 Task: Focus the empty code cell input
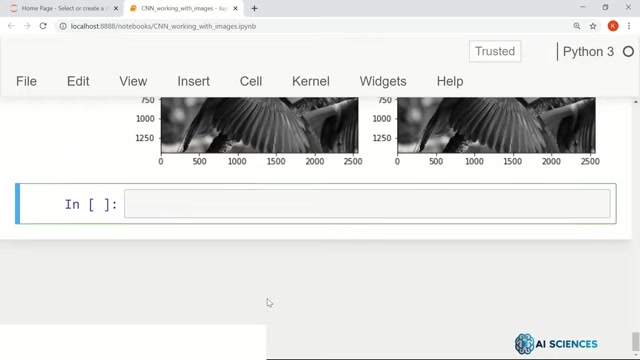367,204
